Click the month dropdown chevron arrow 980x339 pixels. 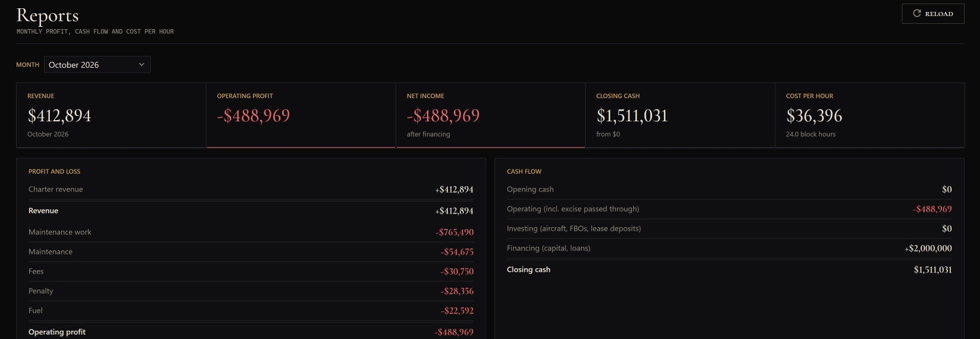coord(141,64)
